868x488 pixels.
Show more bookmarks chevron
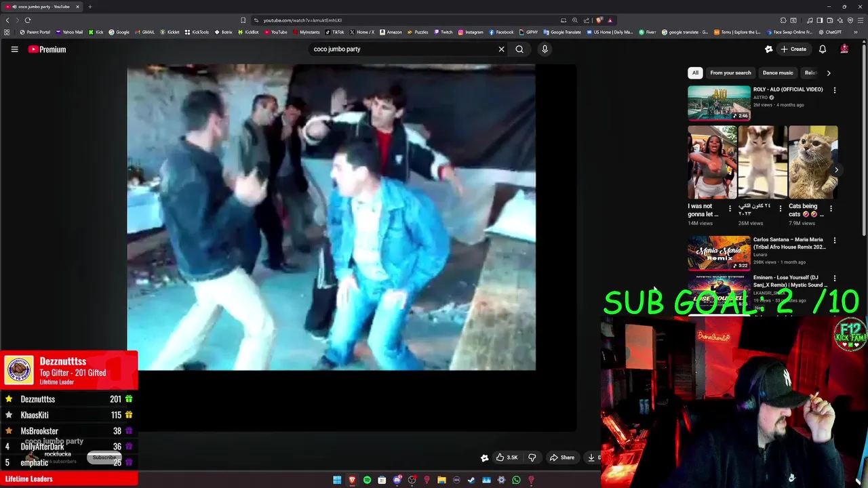point(856,32)
